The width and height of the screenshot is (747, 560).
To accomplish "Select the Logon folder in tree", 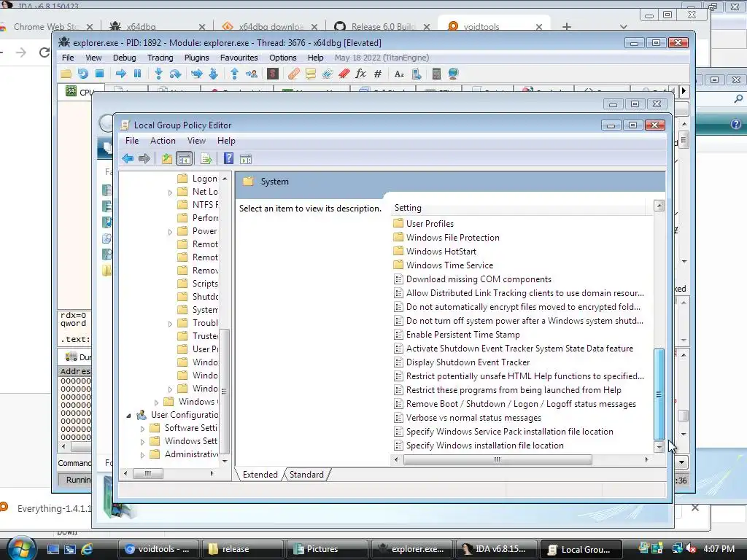I will click(x=198, y=179).
